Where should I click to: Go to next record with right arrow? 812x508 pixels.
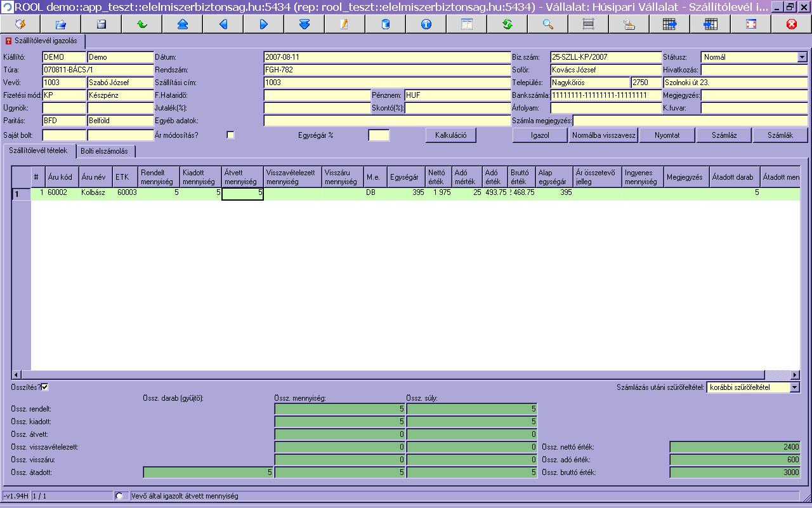pyautogui.click(x=264, y=24)
